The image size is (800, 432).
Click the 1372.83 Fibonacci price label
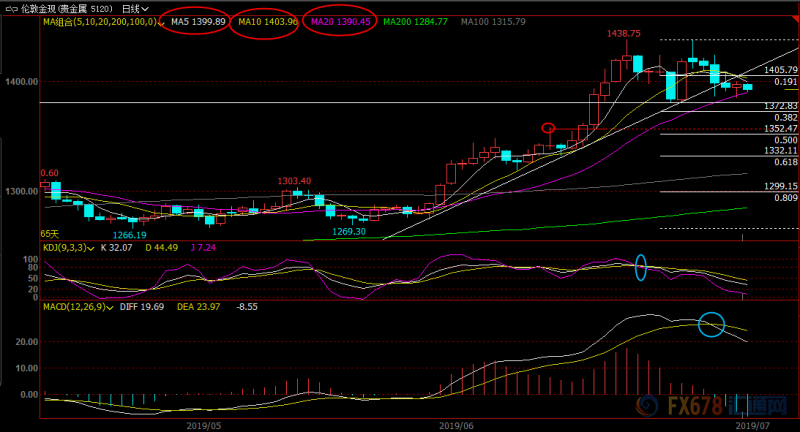tap(781, 106)
